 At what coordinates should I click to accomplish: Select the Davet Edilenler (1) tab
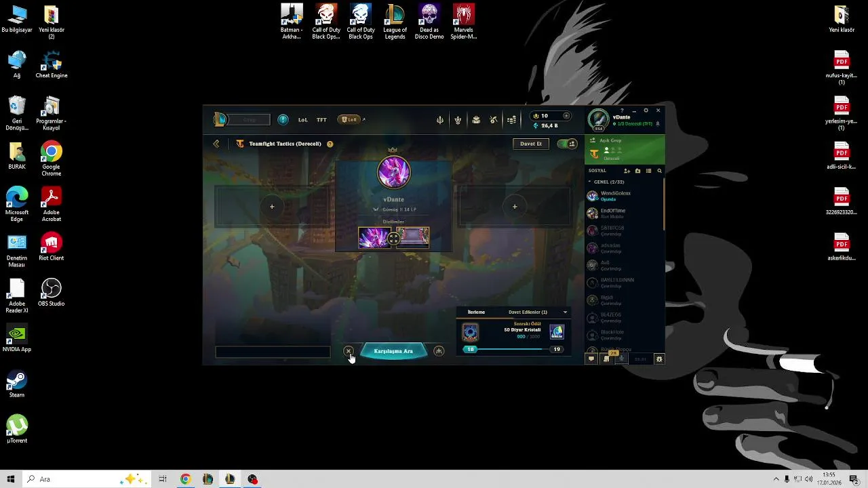coord(528,312)
